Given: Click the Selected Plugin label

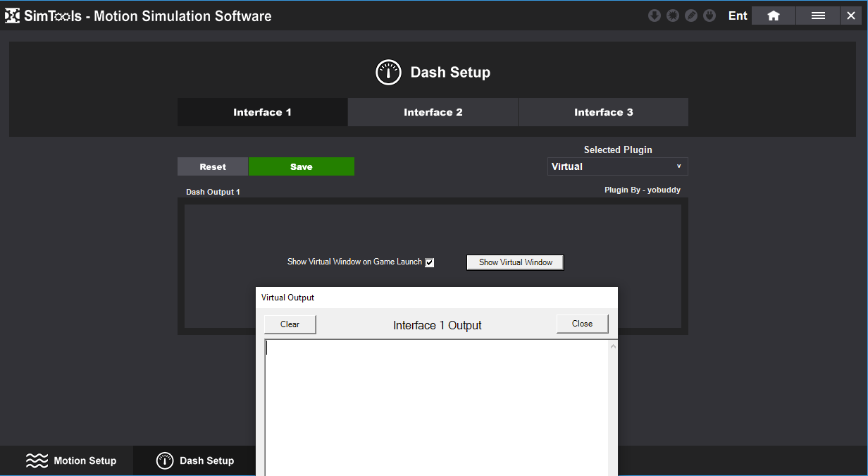Looking at the screenshot, I should 618,149.
